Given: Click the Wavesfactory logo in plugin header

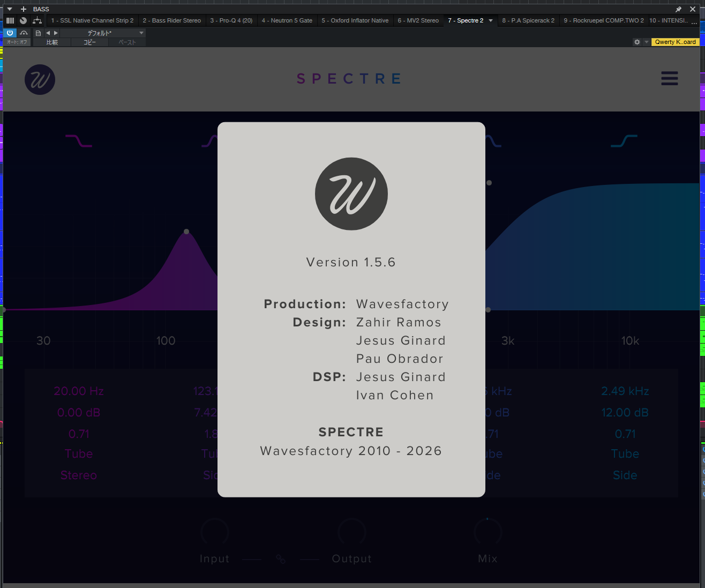Looking at the screenshot, I should pos(40,80).
